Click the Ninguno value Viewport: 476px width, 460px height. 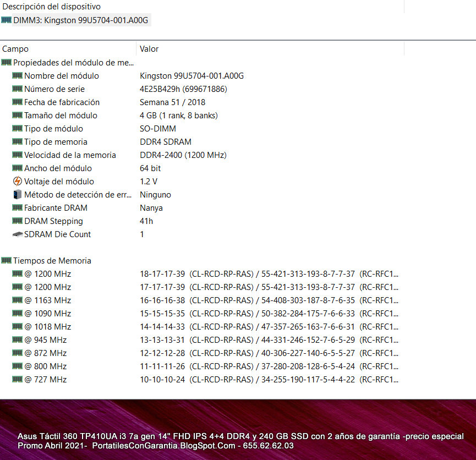(155, 195)
